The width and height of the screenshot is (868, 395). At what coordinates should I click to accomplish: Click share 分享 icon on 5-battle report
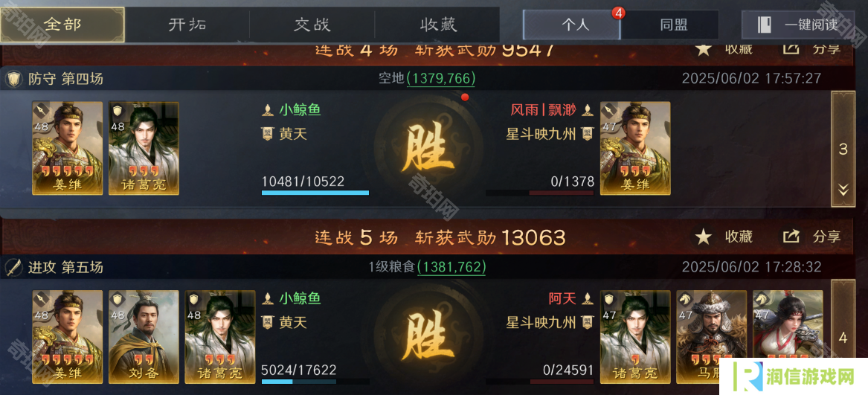point(791,237)
